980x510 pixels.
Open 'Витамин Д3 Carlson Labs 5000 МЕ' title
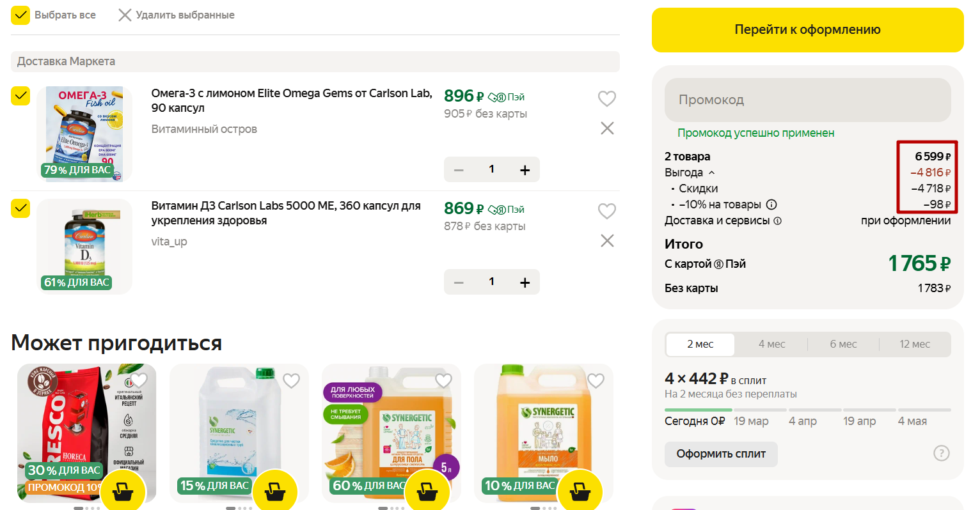[x=286, y=213]
